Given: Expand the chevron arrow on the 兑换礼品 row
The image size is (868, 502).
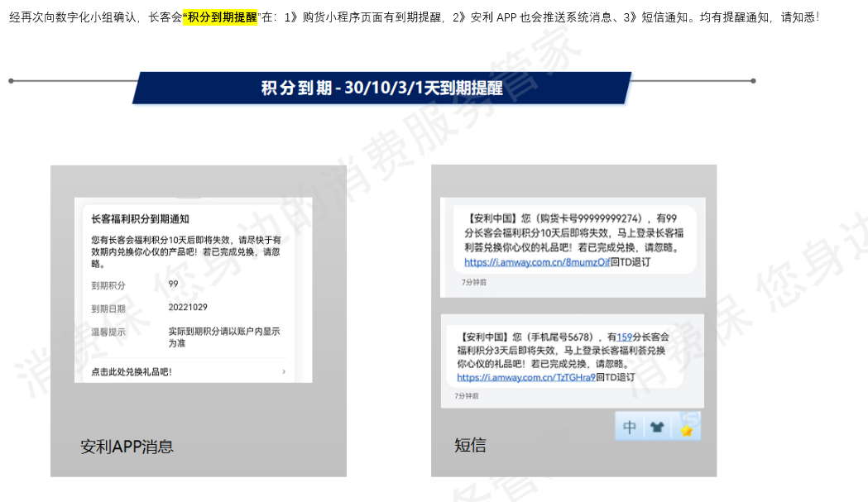Looking at the screenshot, I should click(x=284, y=371).
